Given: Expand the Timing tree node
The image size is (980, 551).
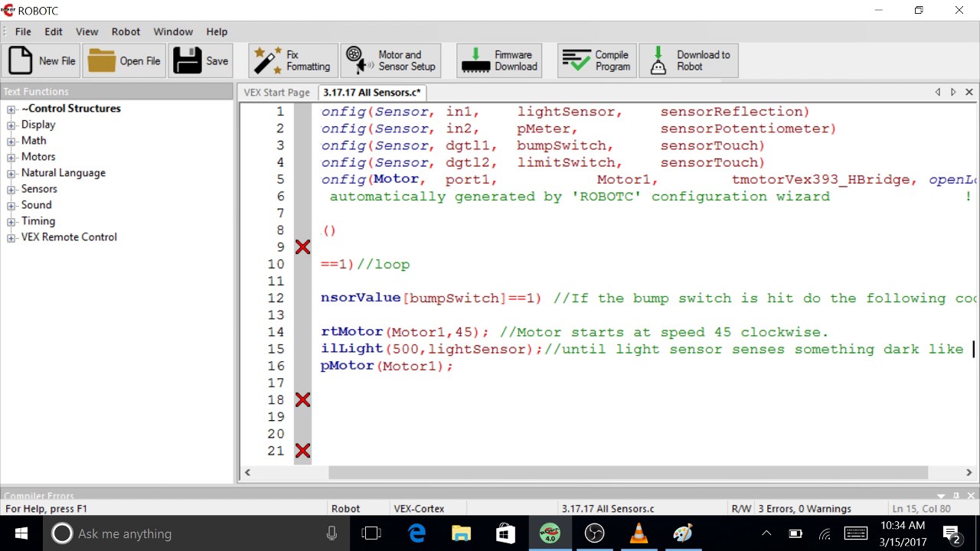Looking at the screenshot, I should point(11,221).
